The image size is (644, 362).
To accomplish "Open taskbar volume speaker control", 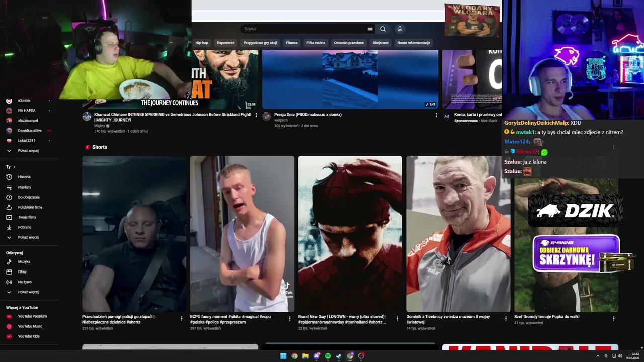I will point(620,356).
